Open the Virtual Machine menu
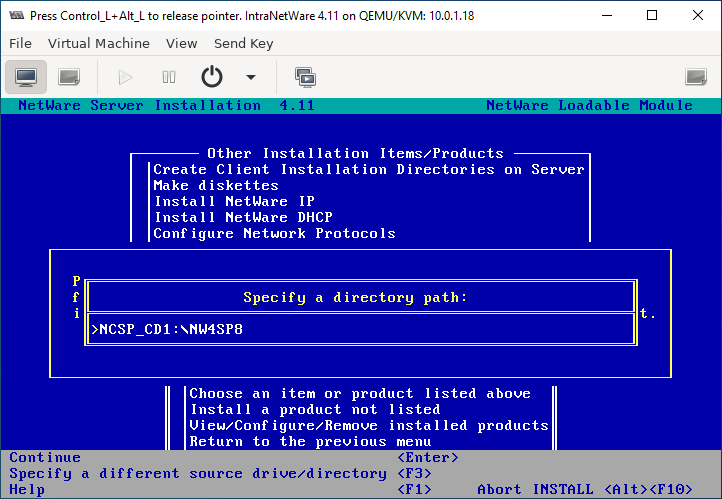 99,43
